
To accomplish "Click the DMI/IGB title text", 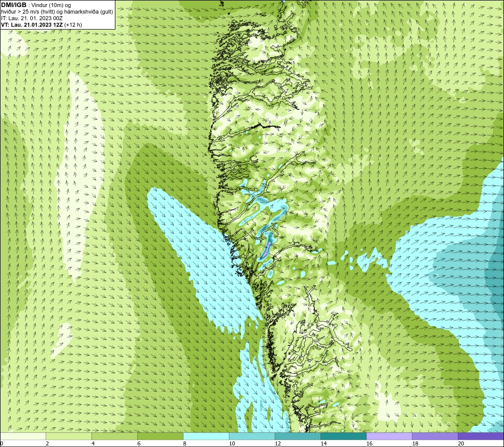I will 14,5.
